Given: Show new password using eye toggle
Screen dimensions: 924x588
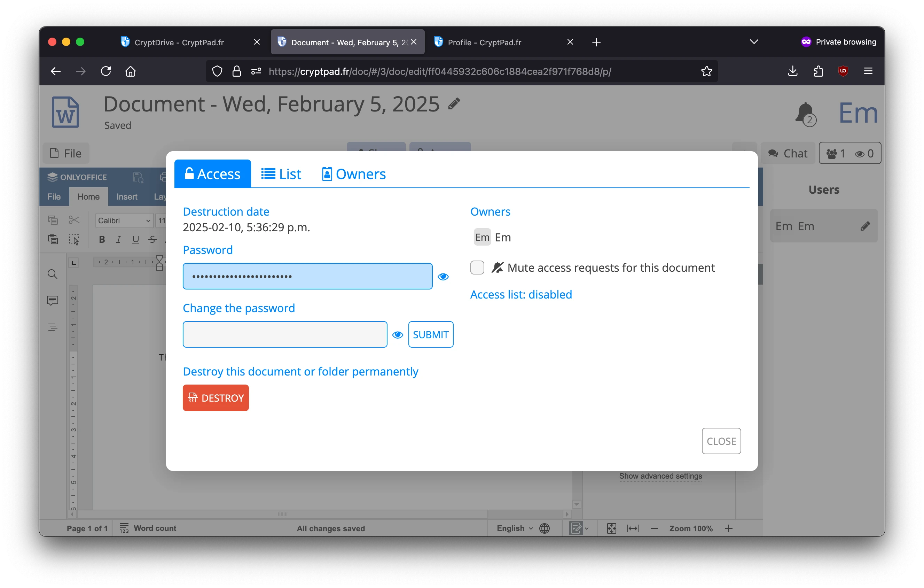Looking at the screenshot, I should tap(398, 335).
